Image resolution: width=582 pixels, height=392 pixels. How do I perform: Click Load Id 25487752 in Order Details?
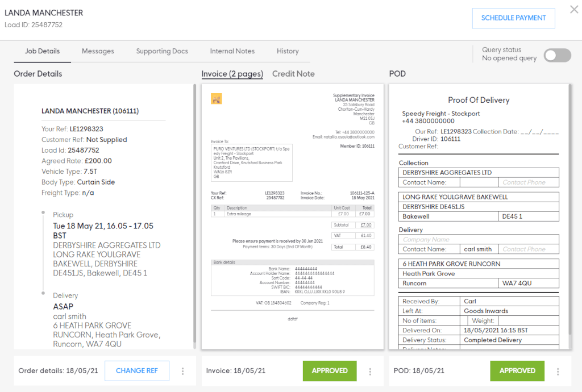[83, 150]
